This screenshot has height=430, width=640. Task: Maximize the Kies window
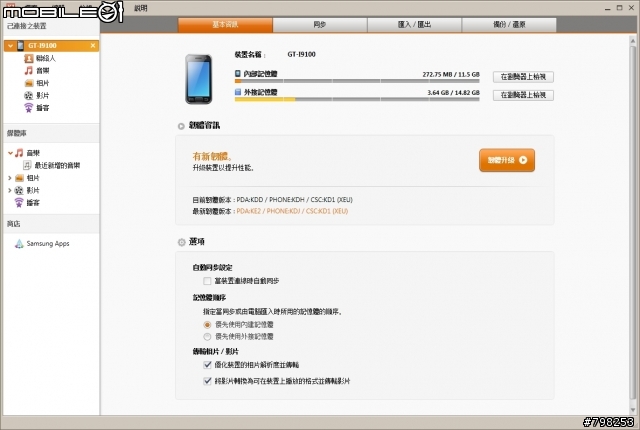point(620,8)
